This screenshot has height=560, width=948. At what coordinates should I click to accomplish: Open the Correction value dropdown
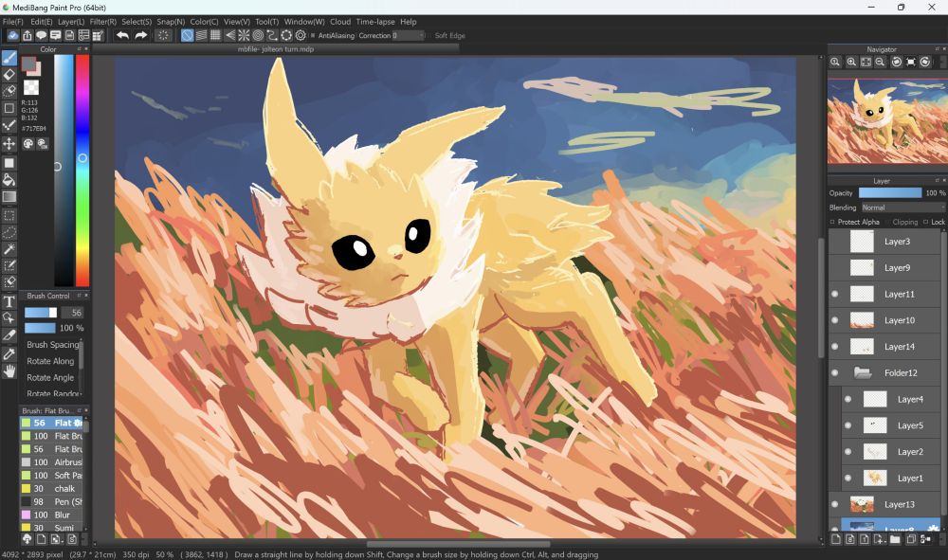(x=408, y=36)
